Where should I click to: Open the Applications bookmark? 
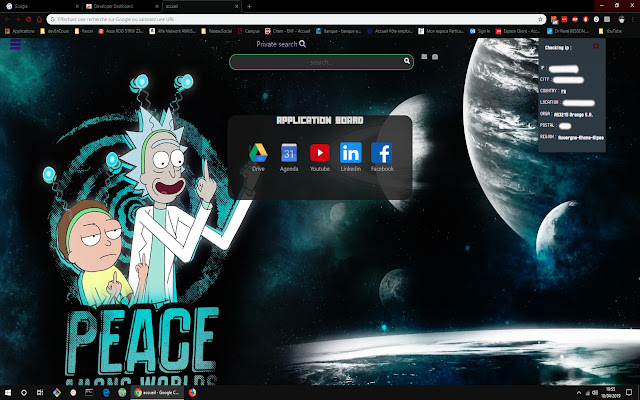(20, 31)
